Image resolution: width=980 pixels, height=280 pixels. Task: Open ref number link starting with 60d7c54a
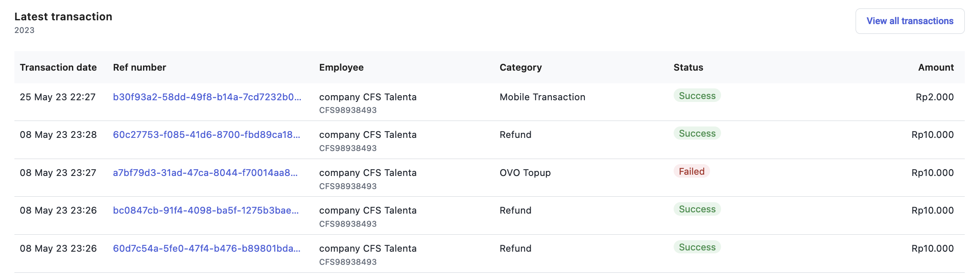pos(206,248)
